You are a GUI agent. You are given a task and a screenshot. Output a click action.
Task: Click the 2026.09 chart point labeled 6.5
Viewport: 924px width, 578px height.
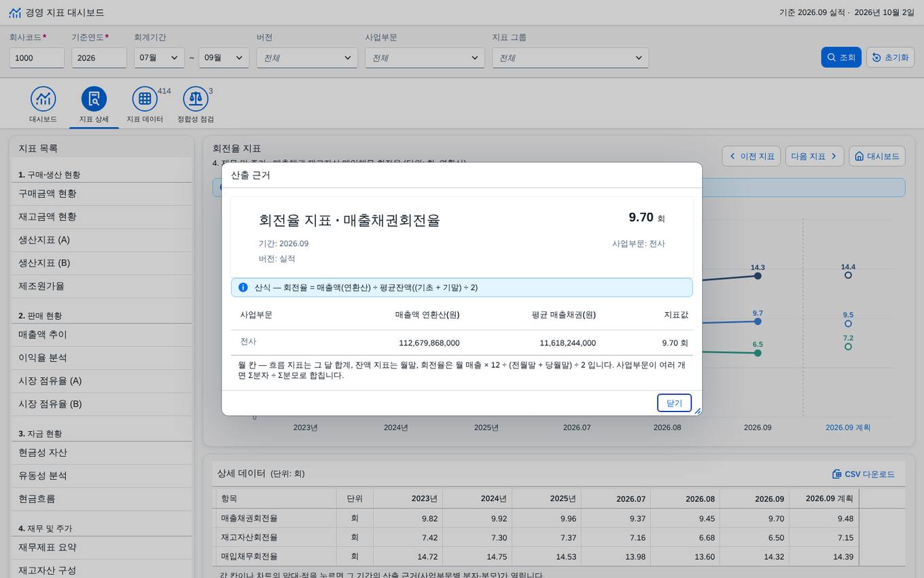click(758, 353)
